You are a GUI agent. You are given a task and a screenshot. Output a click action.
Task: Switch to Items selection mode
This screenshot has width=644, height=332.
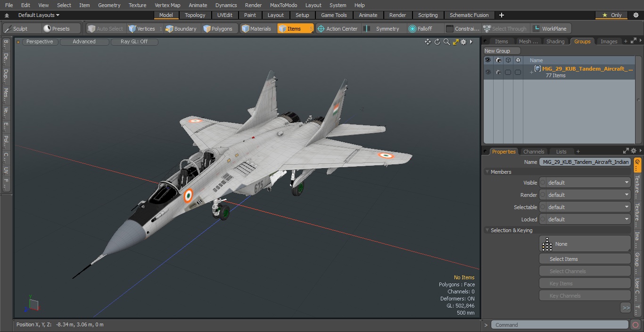[295, 29]
